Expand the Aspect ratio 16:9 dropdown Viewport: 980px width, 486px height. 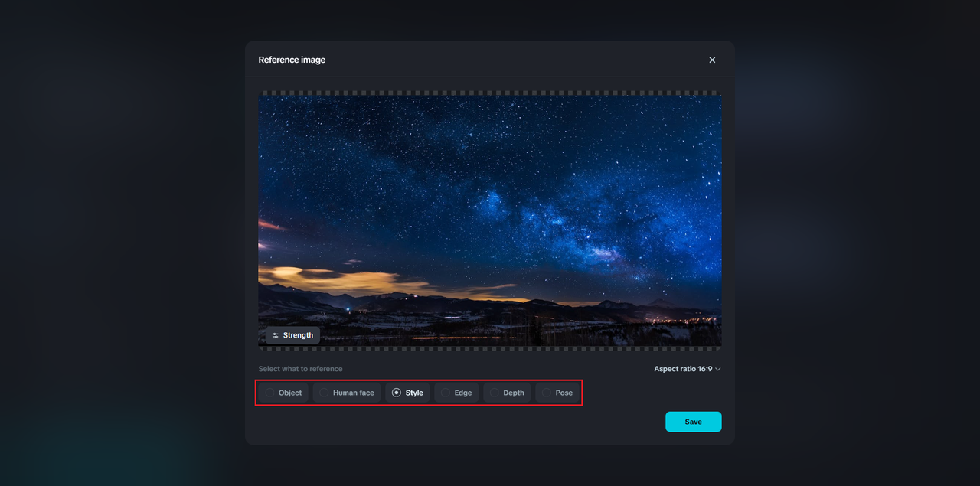pos(688,369)
